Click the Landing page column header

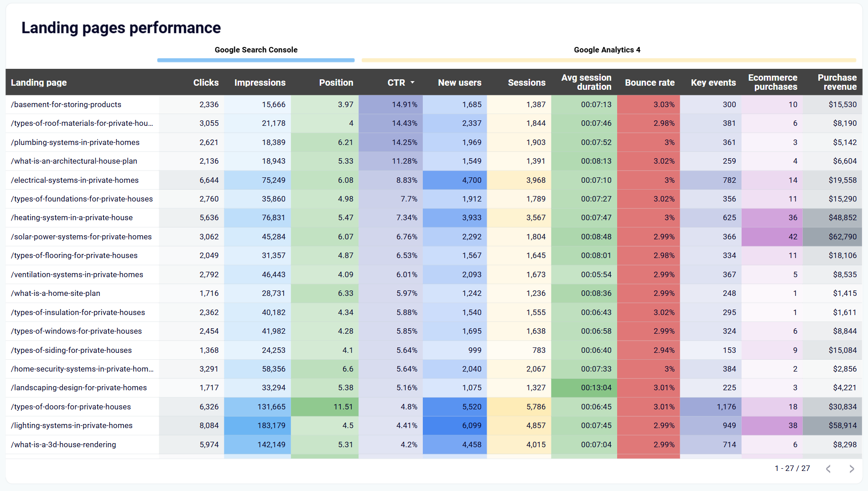[39, 83]
